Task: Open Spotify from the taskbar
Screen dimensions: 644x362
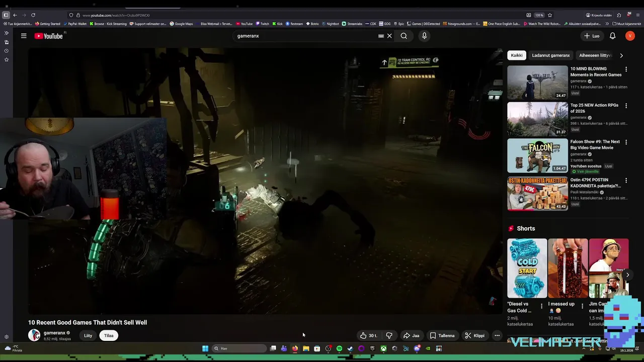Action: coord(339,348)
